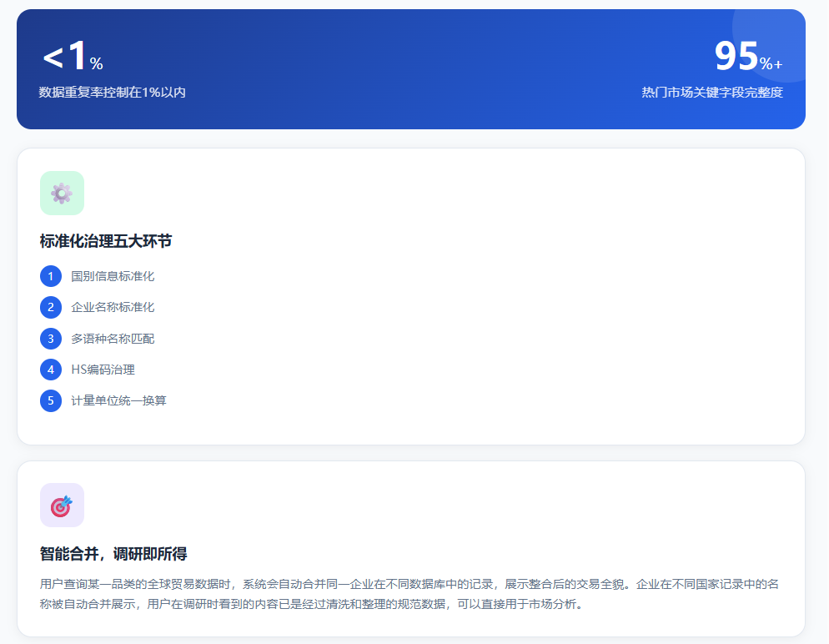This screenshot has width=829, height=644.
Task: Click the heading 智能合并，调研即所得
Action: (x=113, y=554)
